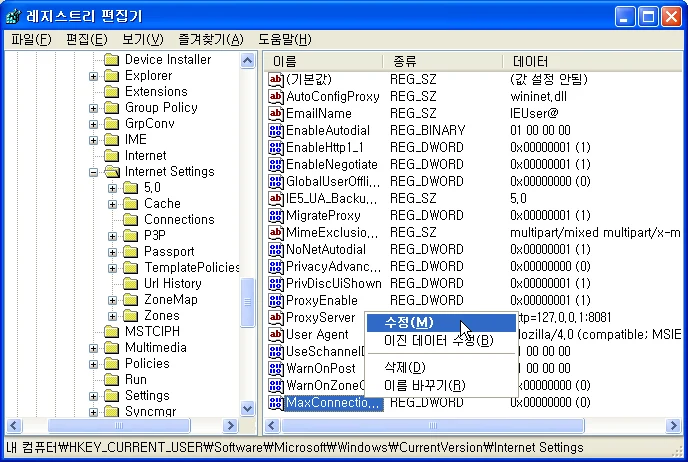This screenshot has width=688, height=462.
Task: Click the registry editor title bar icon
Action: pyautogui.click(x=13, y=17)
